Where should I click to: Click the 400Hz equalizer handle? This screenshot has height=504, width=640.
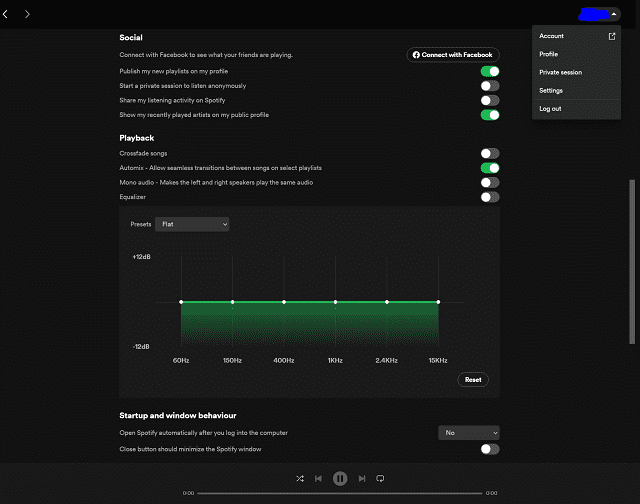tap(284, 302)
